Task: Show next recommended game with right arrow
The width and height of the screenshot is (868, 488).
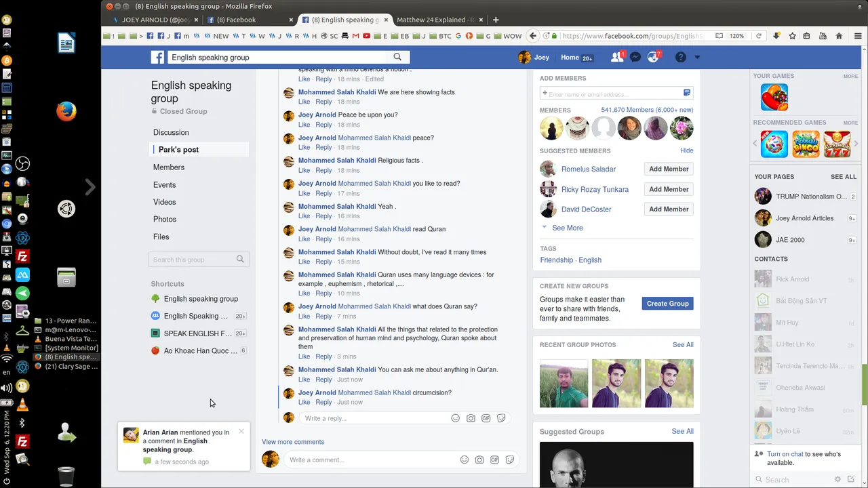Action: 856,144
